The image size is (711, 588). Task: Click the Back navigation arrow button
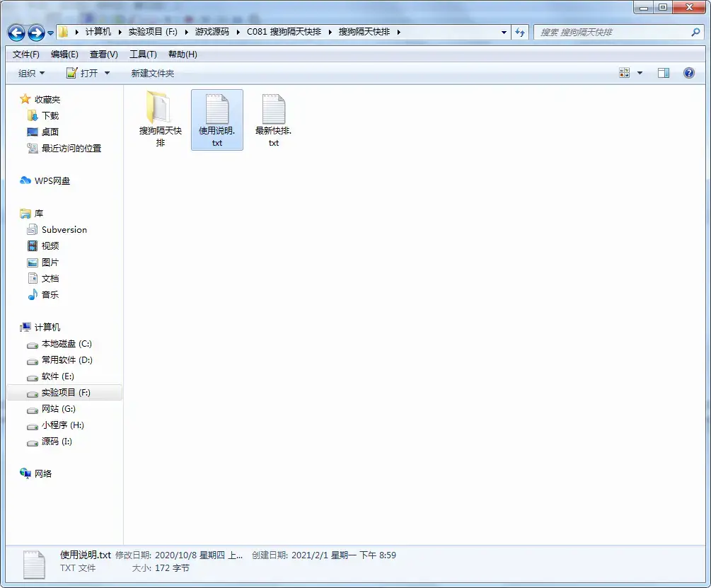pyautogui.click(x=17, y=33)
